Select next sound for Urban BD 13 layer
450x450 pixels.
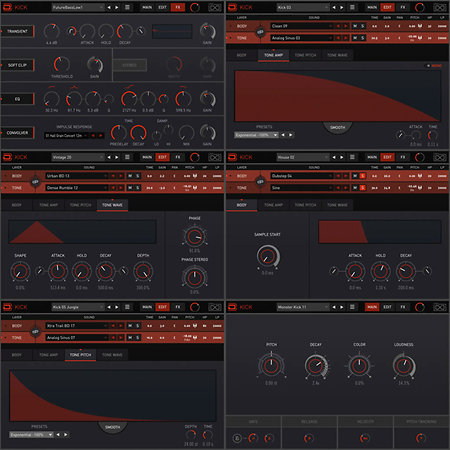click(x=121, y=176)
